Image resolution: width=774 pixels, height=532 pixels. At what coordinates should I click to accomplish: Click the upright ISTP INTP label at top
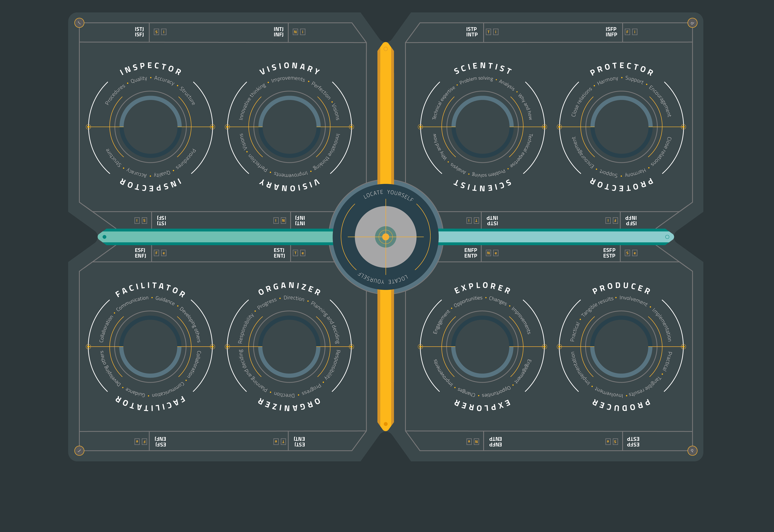(472, 32)
